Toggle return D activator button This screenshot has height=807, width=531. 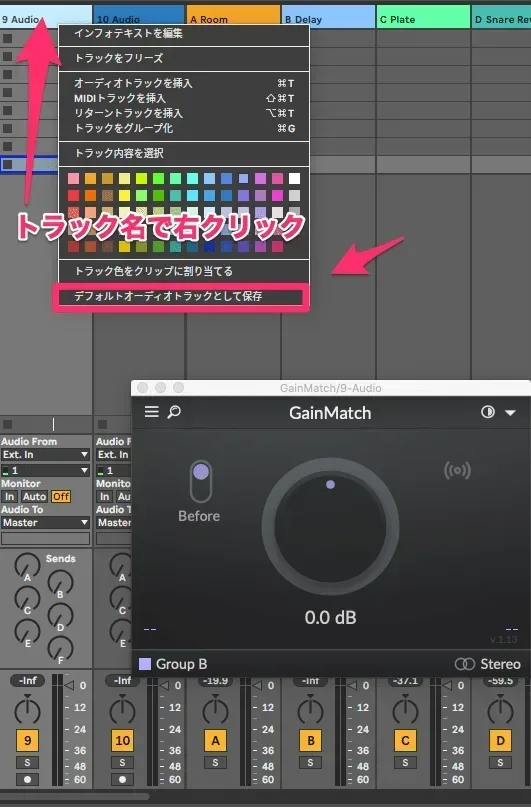pyautogui.click(x=501, y=741)
